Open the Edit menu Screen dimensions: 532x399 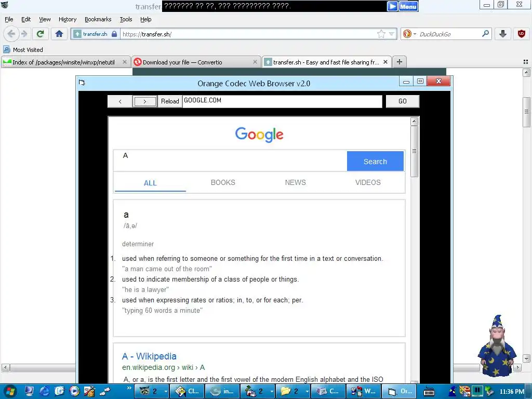[x=26, y=19]
